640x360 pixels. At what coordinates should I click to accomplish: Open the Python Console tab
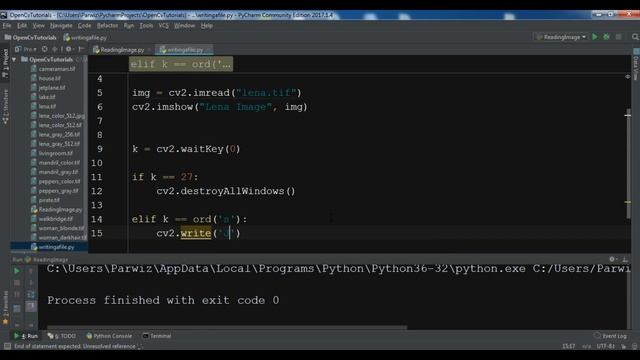click(109, 336)
